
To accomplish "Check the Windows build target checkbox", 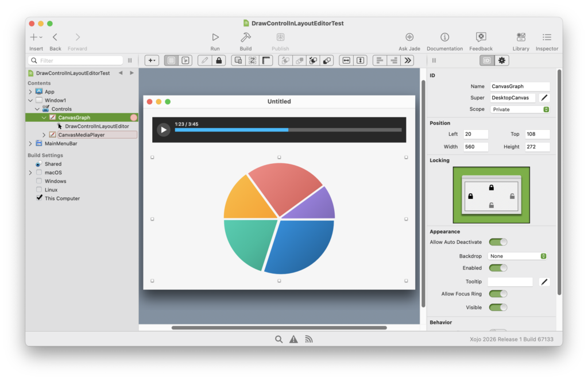I will pyautogui.click(x=39, y=181).
